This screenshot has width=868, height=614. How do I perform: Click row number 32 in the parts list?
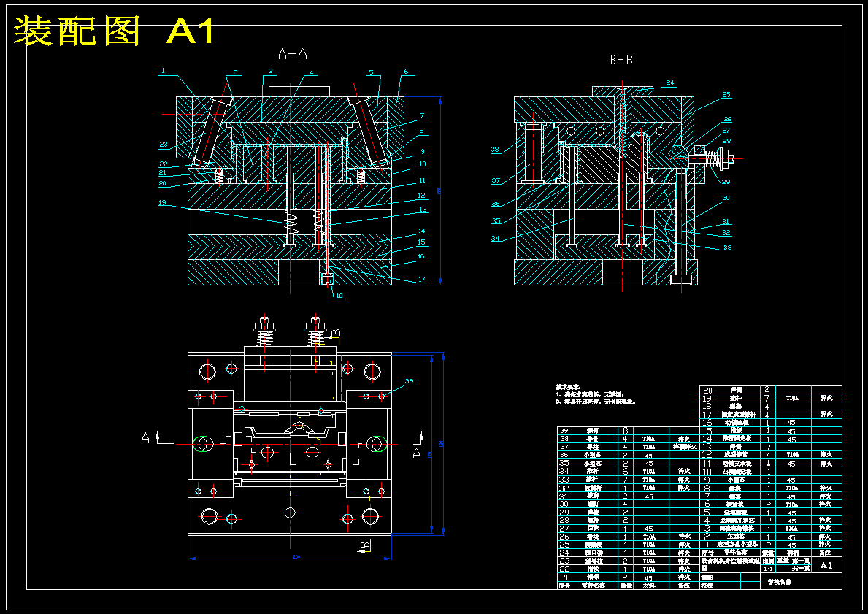click(564, 488)
